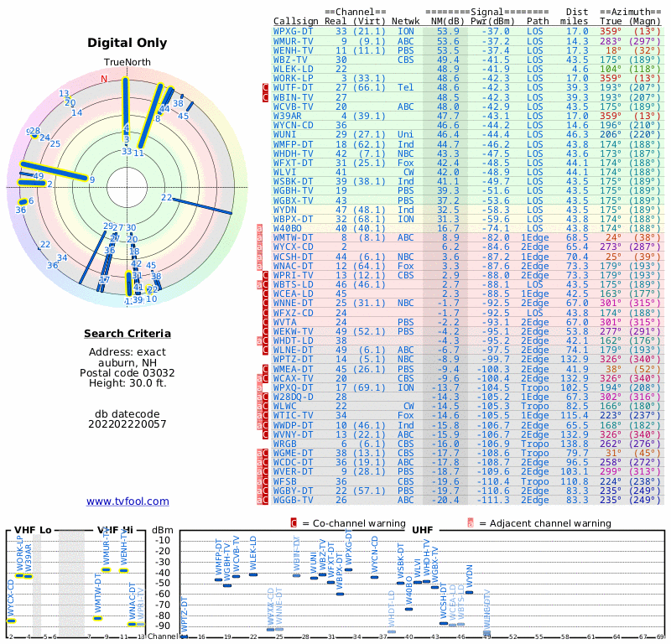
Task: Click WRGB callsign in the table
Action: tap(284, 444)
